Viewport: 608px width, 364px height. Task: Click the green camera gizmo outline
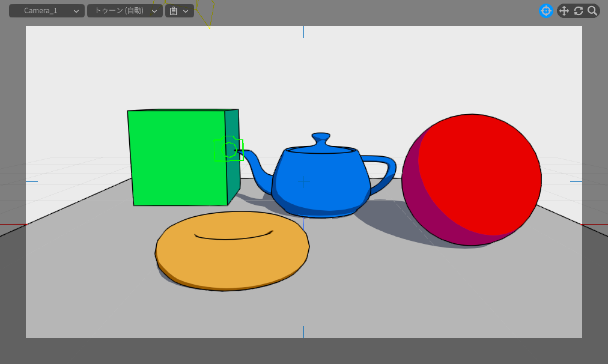[228, 150]
